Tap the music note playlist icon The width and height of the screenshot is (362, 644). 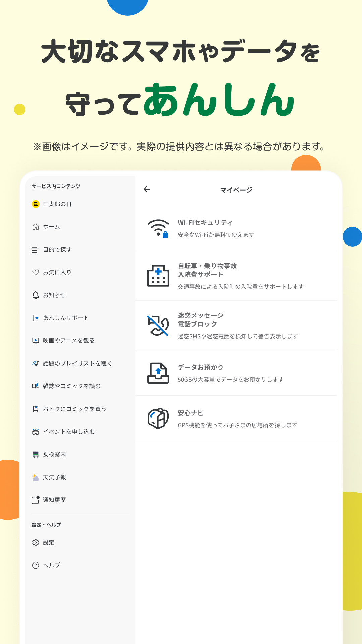coord(36,363)
